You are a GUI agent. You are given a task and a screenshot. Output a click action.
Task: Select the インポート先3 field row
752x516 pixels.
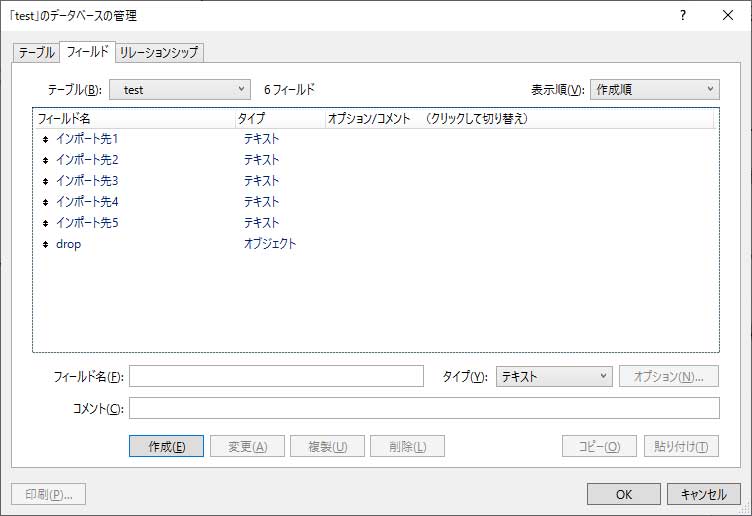tap(376, 181)
